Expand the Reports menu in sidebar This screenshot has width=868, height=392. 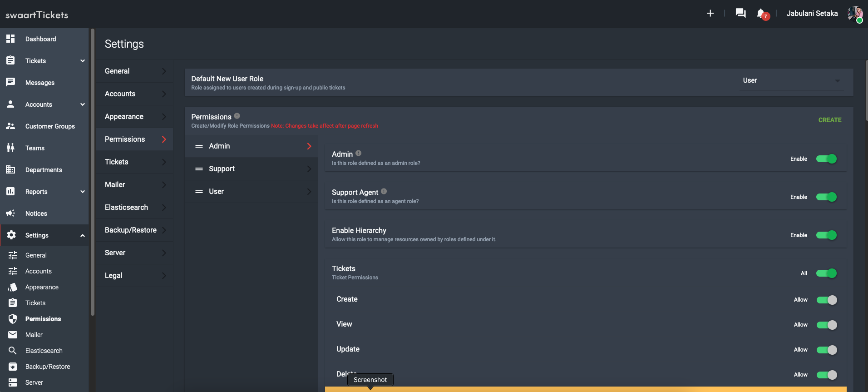(83, 192)
